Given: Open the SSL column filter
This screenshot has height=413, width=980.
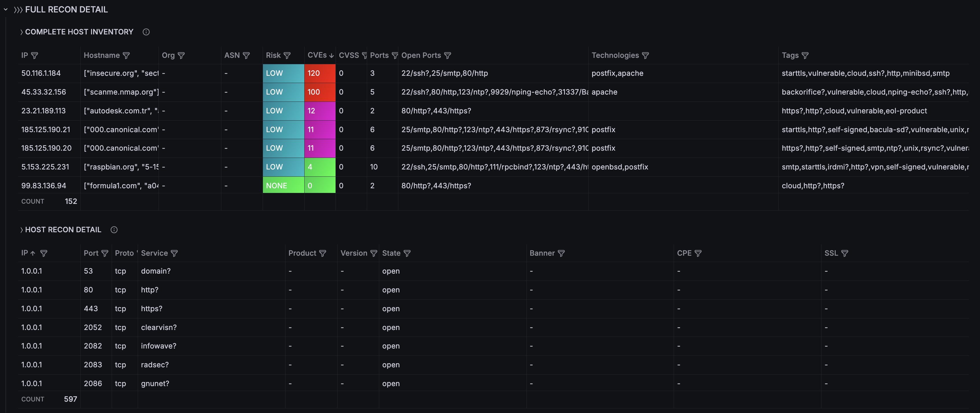Looking at the screenshot, I should [845, 253].
